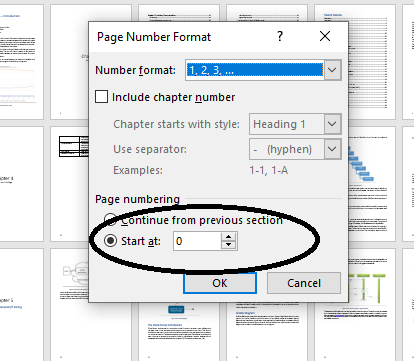The height and width of the screenshot is (361, 414).
Task: Enable Include chapter number checkbox
Action: point(101,97)
